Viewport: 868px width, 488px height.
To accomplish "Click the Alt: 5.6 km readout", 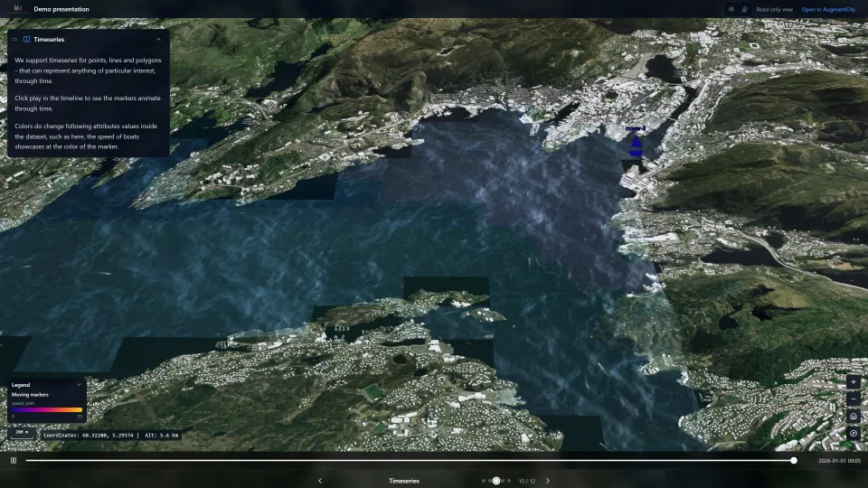I will click(162, 436).
